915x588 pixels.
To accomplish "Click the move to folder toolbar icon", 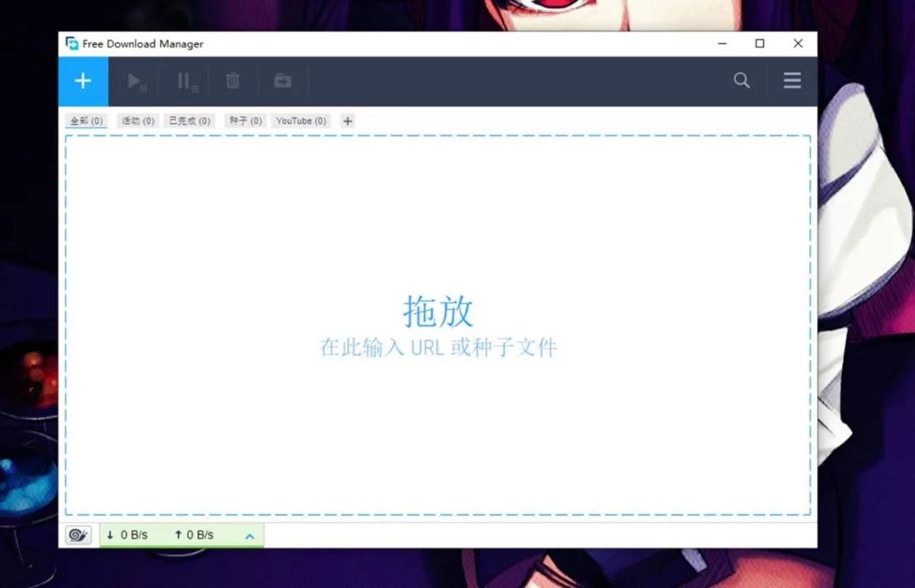I will [x=282, y=81].
